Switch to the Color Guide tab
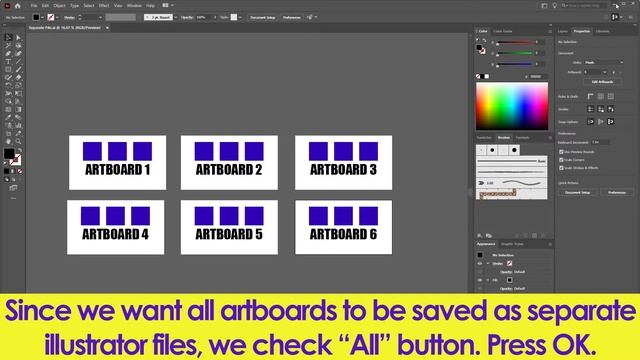The width and height of the screenshot is (640, 360). pos(502,31)
